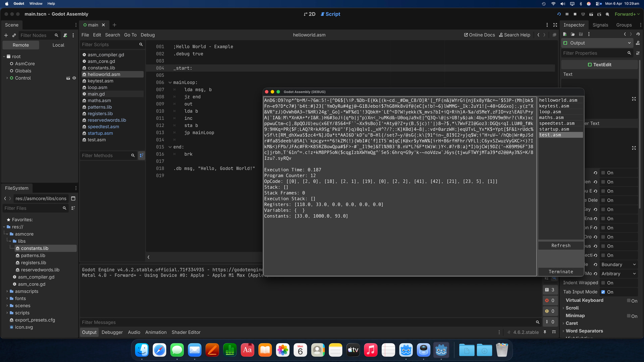
Task: Open the Debug menu in script editor
Action: pyautogui.click(x=148, y=35)
